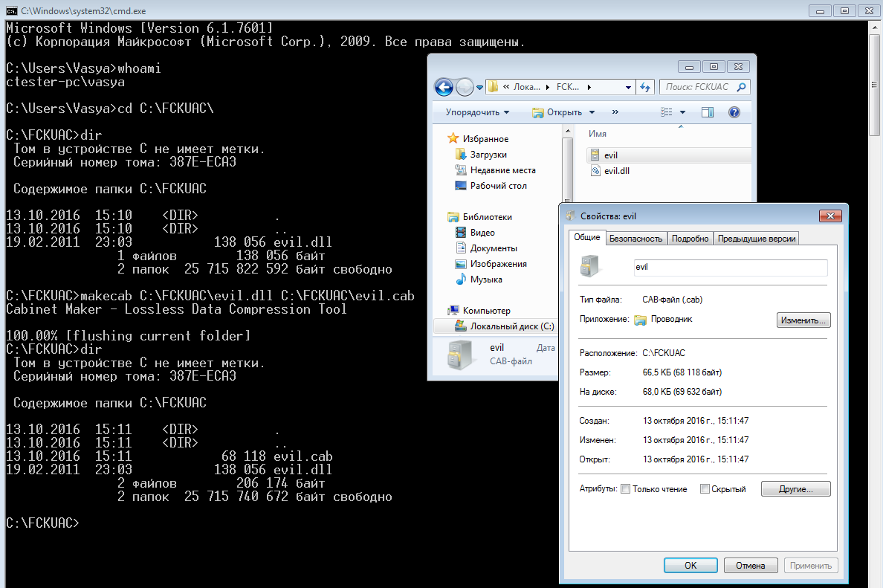Click the refresh icon beside address bar
Image resolution: width=883 pixels, height=588 pixels.
[x=645, y=87]
